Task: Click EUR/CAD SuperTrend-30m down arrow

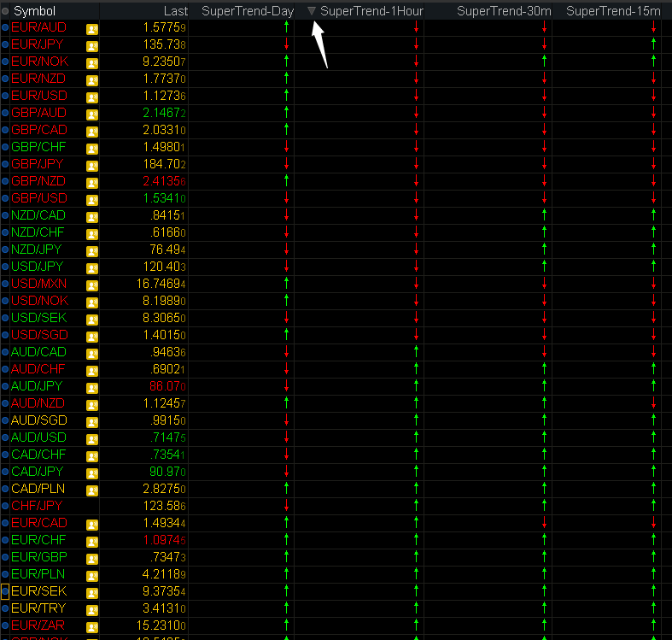Action: pos(544,523)
